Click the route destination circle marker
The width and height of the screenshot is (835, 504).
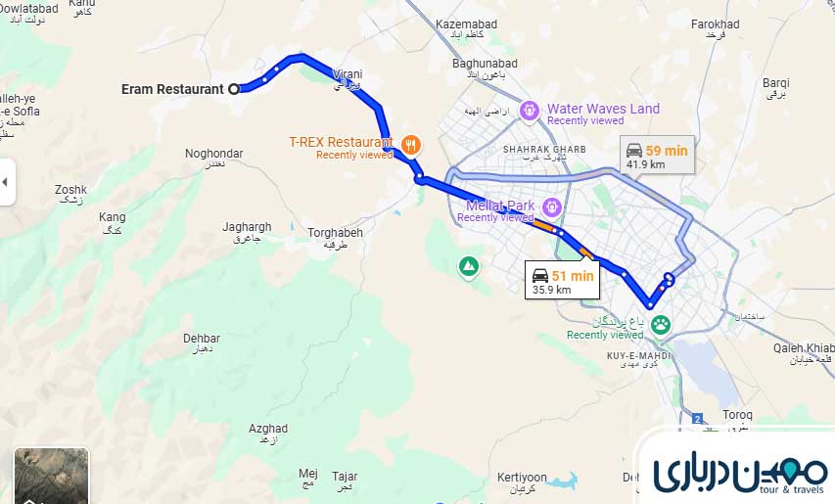(x=669, y=277)
